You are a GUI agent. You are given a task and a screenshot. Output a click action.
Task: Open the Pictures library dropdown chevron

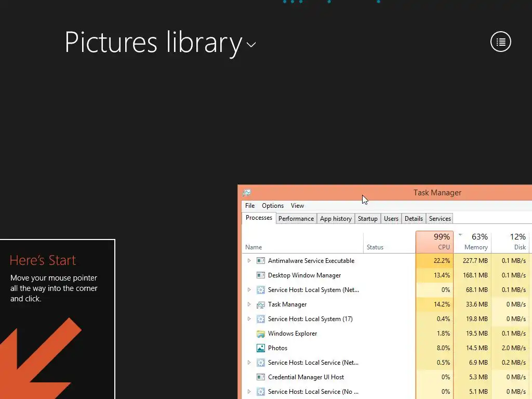[x=251, y=45]
